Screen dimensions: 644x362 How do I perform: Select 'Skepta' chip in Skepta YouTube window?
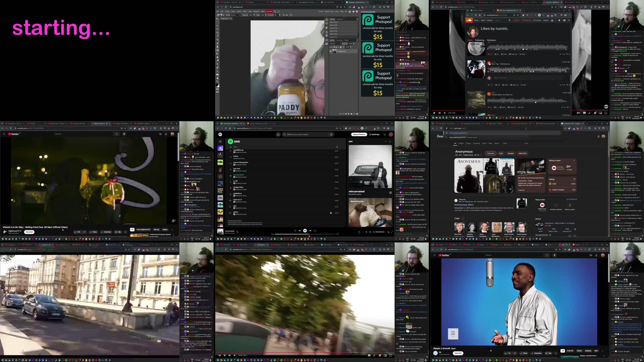[579, 351]
